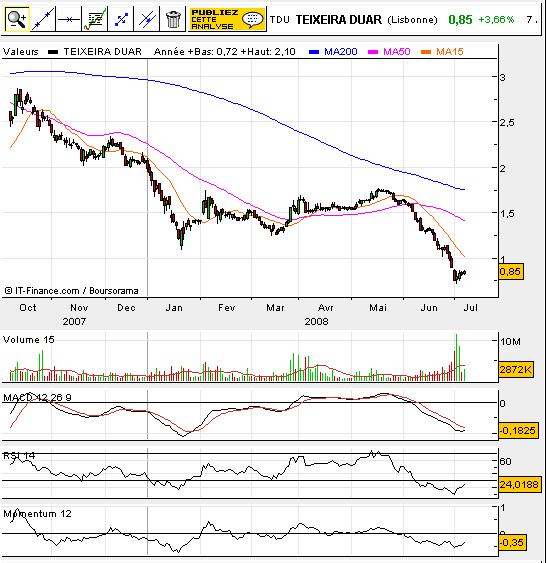Click the Jan month label

click(x=174, y=308)
